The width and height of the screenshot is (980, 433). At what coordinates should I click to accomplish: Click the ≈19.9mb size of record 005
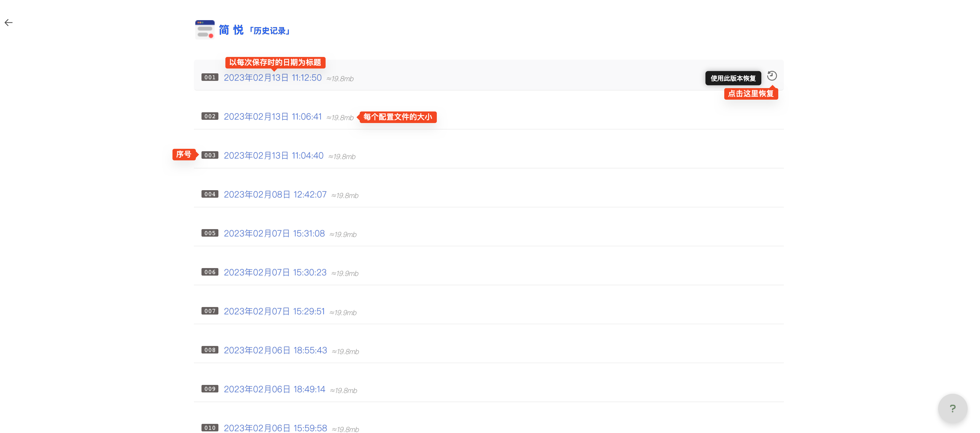click(343, 234)
